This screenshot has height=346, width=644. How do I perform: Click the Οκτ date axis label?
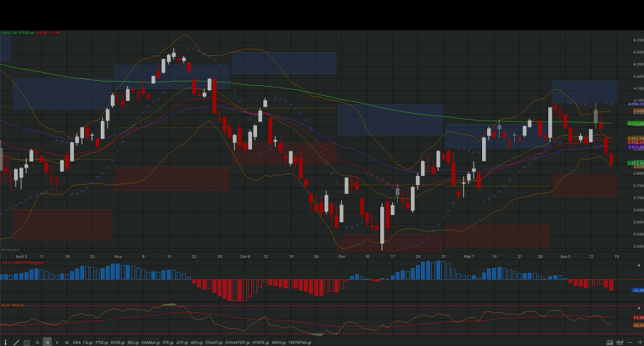pos(342,256)
